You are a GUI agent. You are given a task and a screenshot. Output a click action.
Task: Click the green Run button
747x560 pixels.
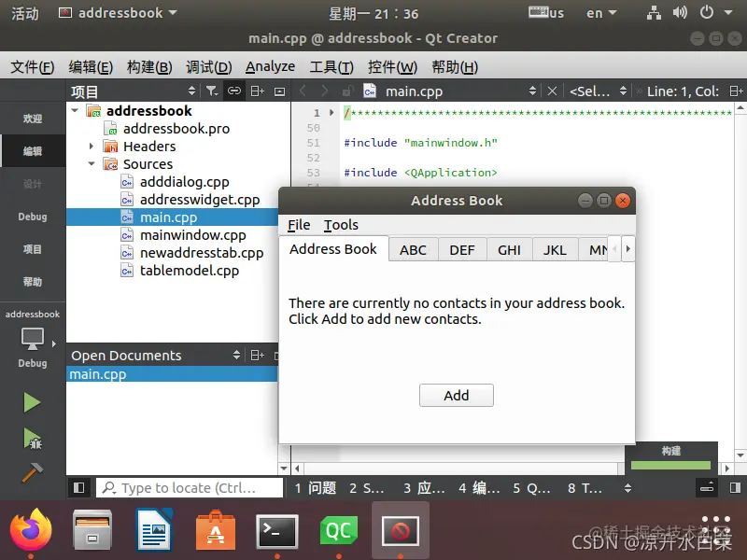[x=32, y=402]
